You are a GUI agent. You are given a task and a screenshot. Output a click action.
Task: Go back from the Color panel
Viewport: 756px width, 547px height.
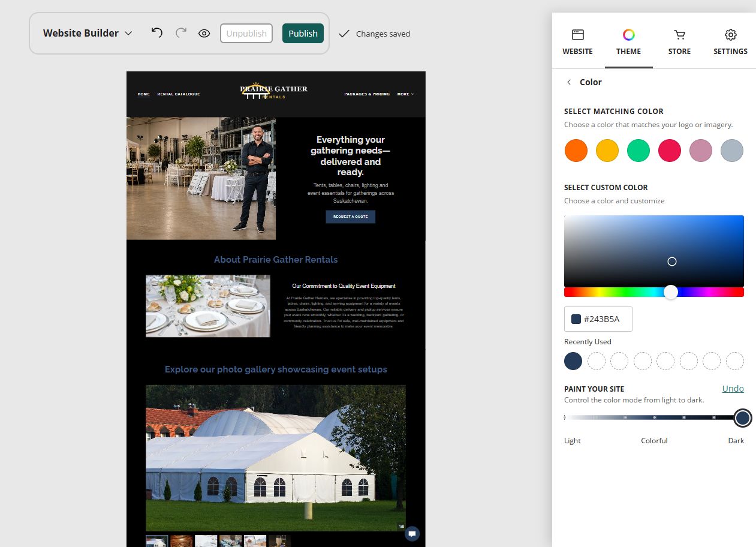point(569,82)
